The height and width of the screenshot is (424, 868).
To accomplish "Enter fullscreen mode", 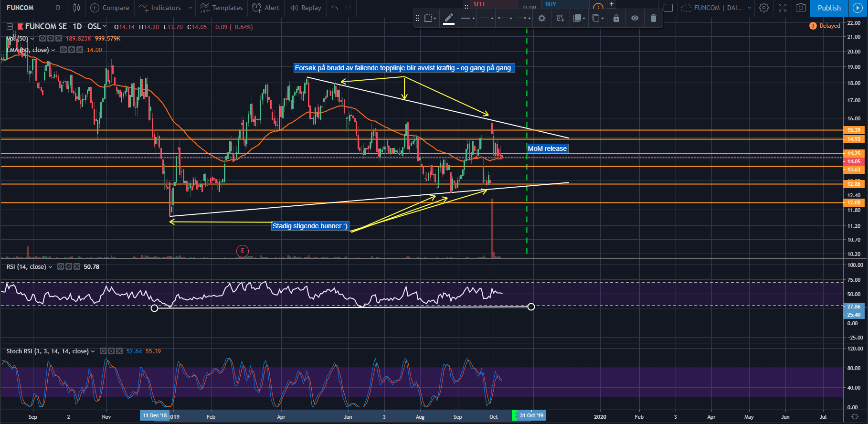I will 782,8.
